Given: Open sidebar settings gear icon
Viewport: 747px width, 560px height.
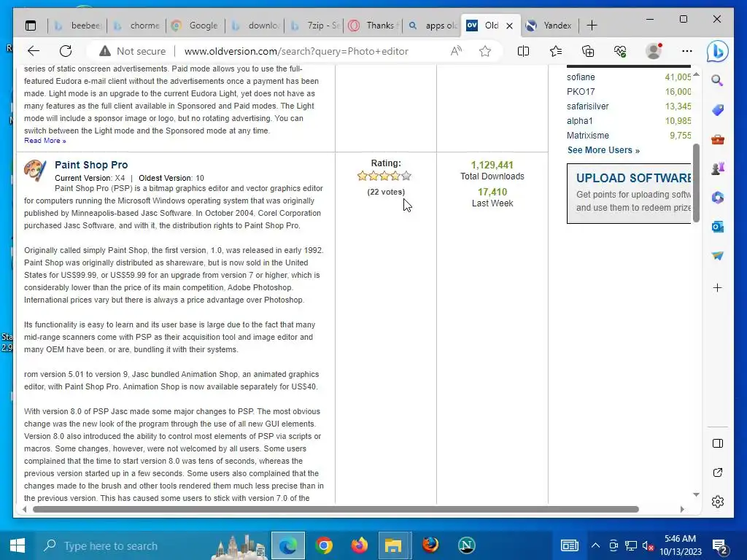Looking at the screenshot, I should point(718,502).
